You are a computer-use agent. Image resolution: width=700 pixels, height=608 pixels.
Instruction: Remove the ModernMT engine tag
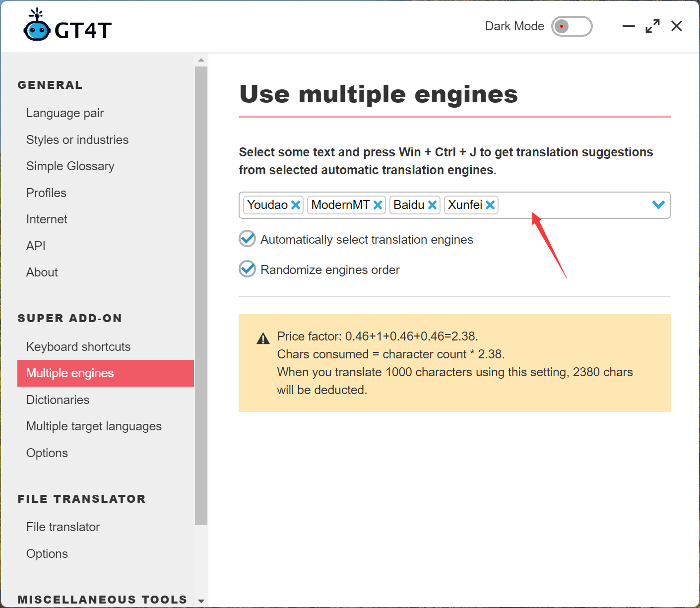378,205
